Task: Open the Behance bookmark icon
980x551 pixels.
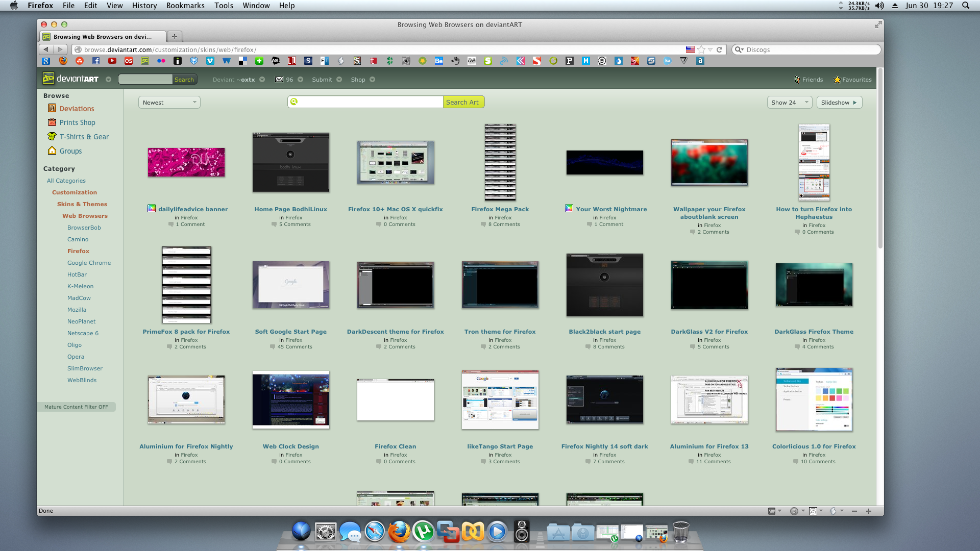Action: (x=439, y=61)
